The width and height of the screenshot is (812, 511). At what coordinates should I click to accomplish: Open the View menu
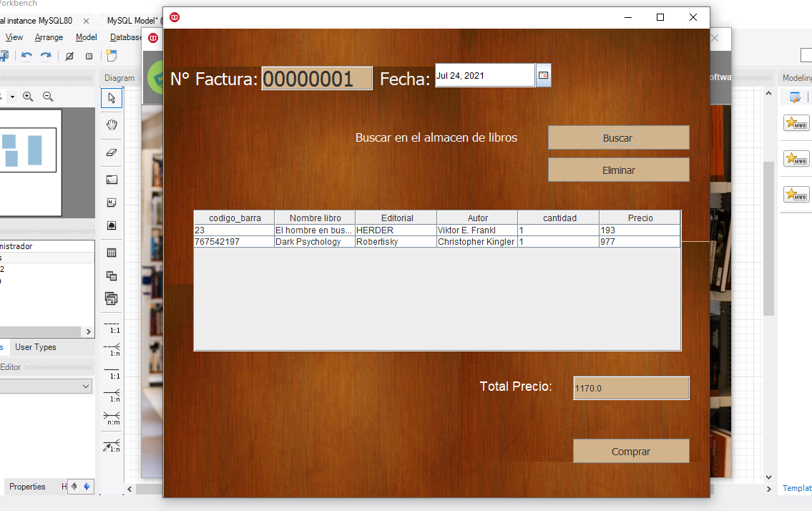[x=14, y=37]
